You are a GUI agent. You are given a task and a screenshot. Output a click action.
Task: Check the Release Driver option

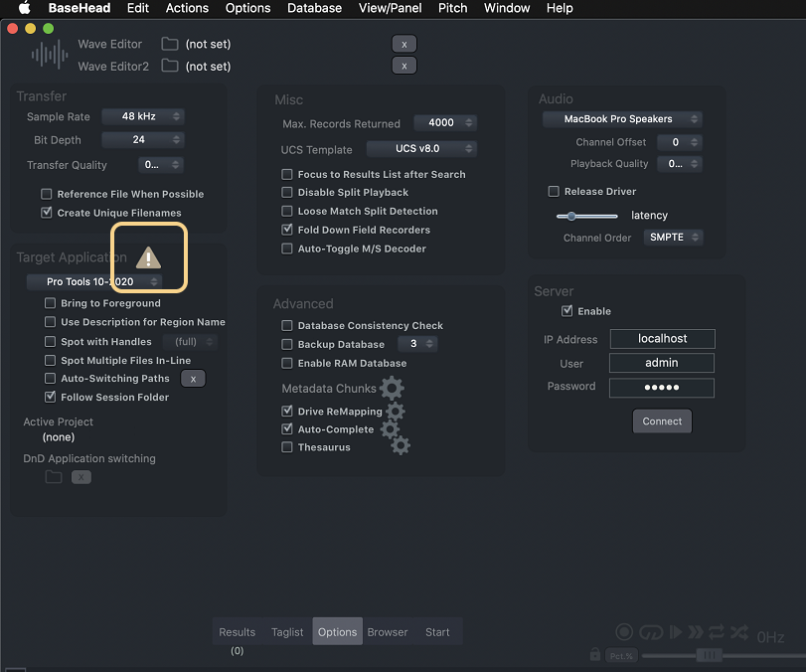tap(554, 191)
